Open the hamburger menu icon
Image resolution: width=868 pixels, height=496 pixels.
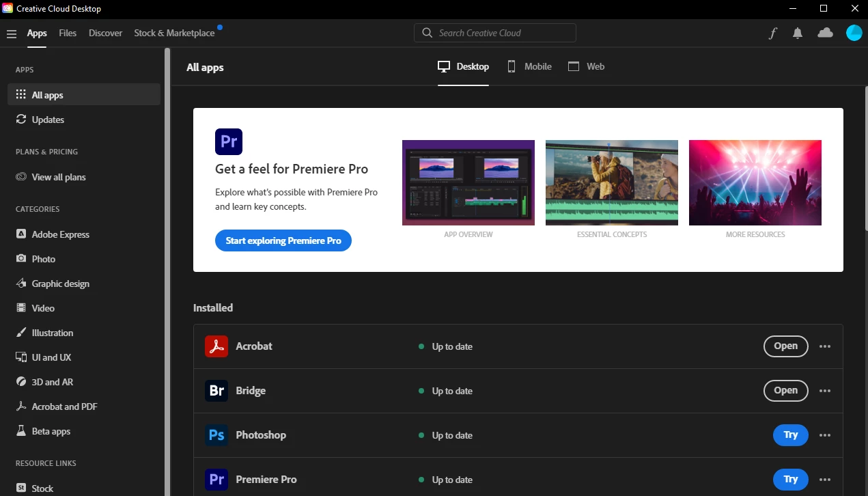11,33
